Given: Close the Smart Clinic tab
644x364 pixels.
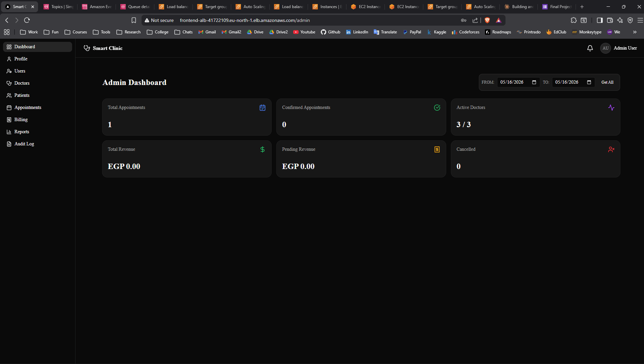Looking at the screenshot, I should coord(33,7).
